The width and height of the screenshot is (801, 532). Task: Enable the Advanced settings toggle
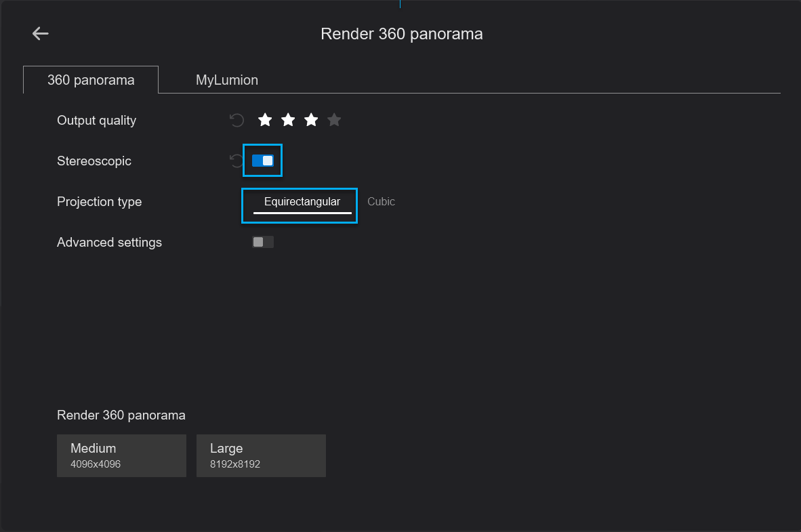[264, 242]
